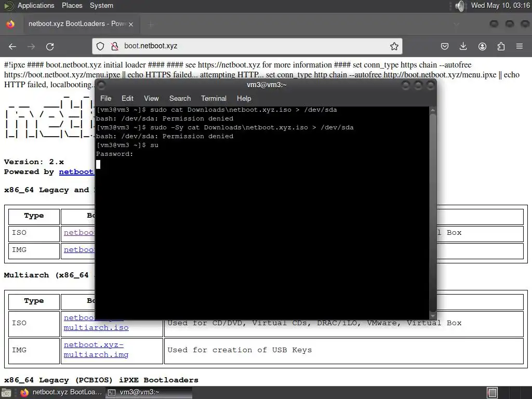Open Firefox account icon

pos(482,46)
